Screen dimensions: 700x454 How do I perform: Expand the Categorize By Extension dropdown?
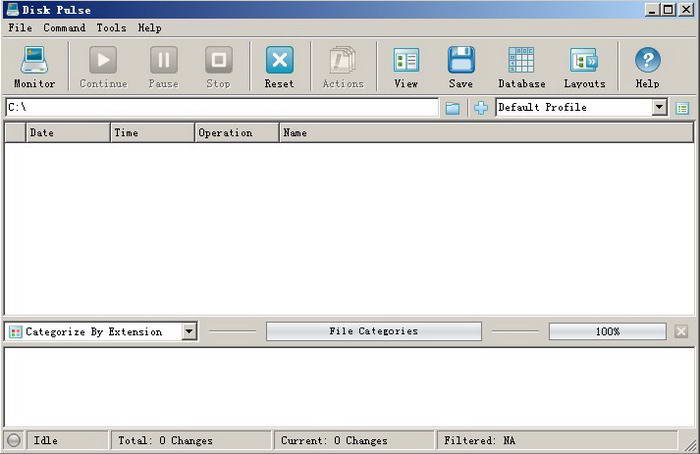189,331
